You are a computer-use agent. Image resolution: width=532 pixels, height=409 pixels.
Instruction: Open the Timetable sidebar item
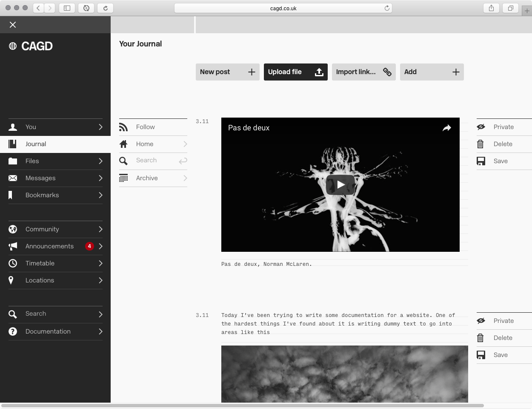55,263
